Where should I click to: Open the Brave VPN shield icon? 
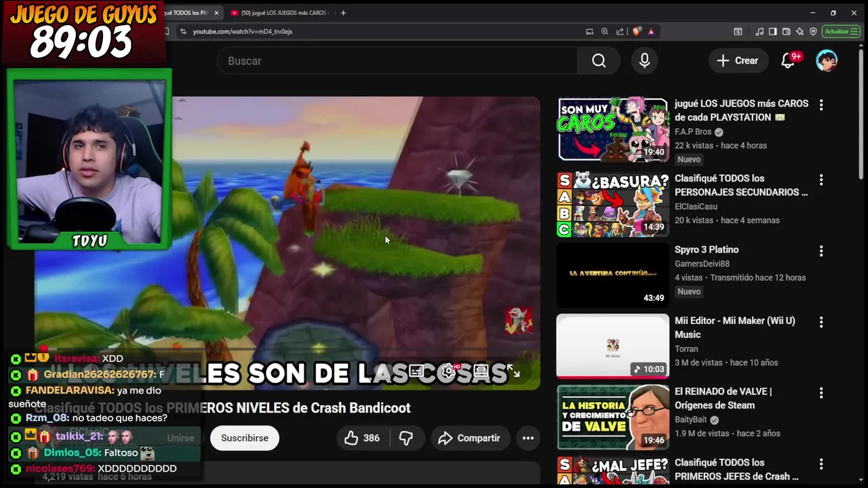813,31
